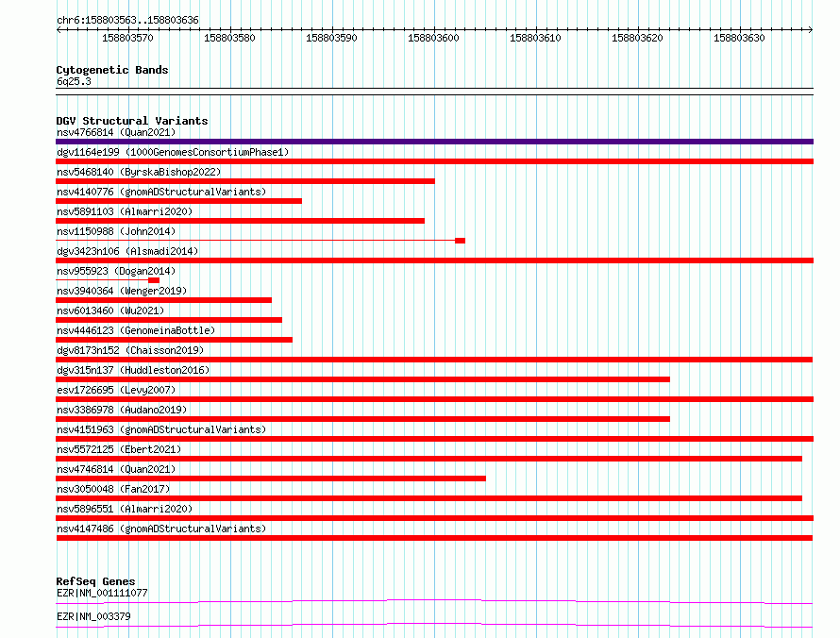Open dgv1164e199 (1000GenomesConsortiumPhase1) label

173,152
